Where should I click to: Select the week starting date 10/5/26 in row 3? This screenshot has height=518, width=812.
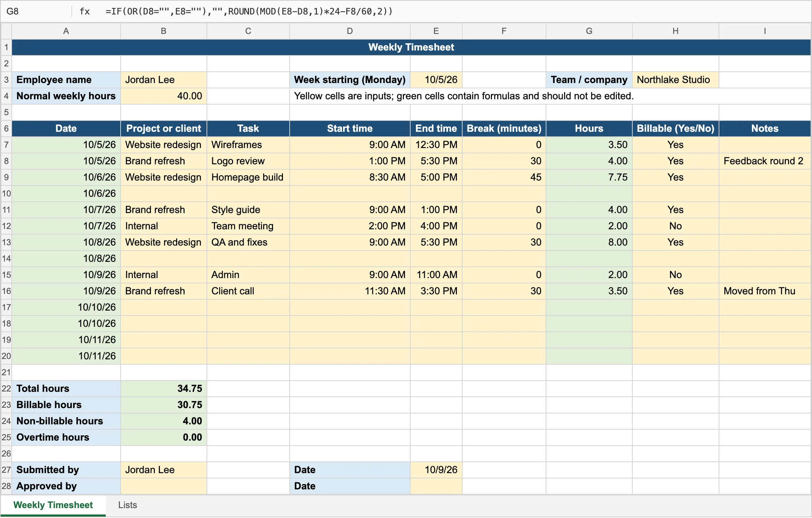pos(436,80)
